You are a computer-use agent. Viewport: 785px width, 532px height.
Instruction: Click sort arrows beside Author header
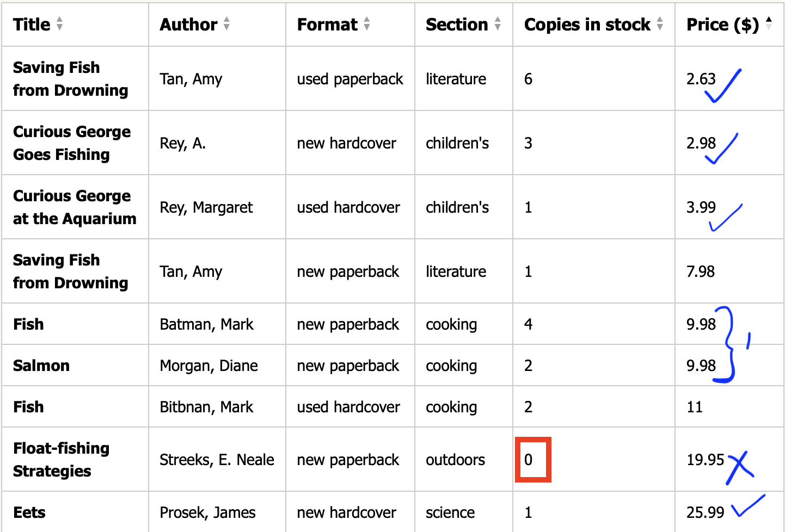pos(226,24)
